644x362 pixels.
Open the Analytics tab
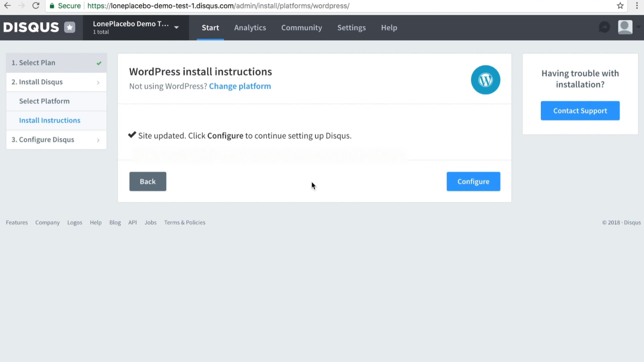tap(250, 28)
